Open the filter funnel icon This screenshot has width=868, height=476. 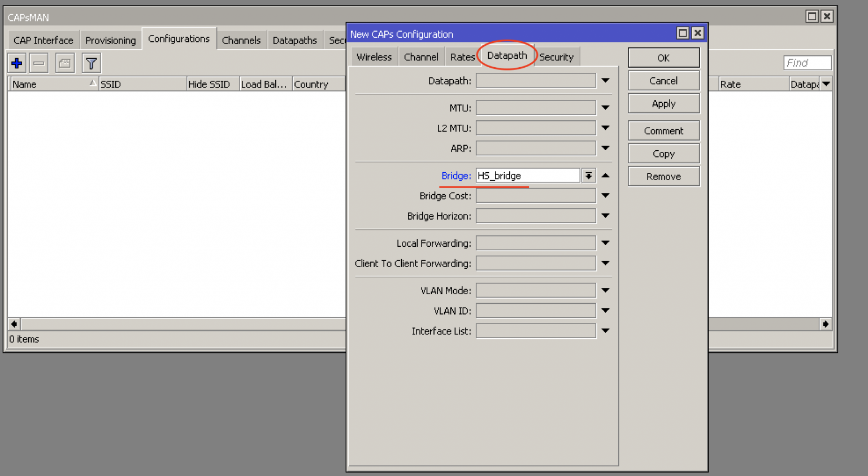click(91, 63)
